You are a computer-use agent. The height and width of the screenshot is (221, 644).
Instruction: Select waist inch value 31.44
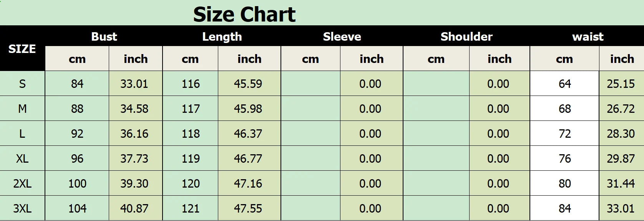click(x=621, y=183)
